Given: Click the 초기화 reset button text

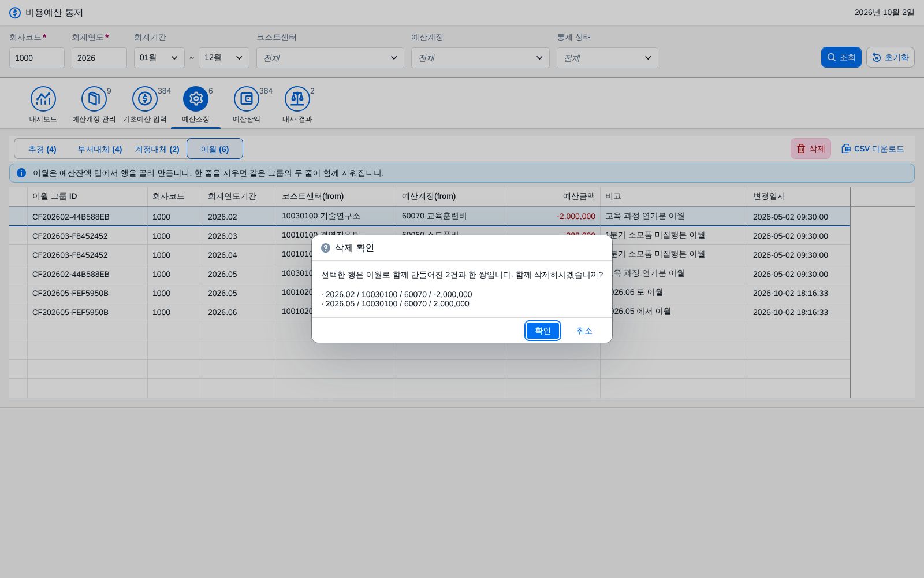Looking at the screenshot, I should (897, 57).
